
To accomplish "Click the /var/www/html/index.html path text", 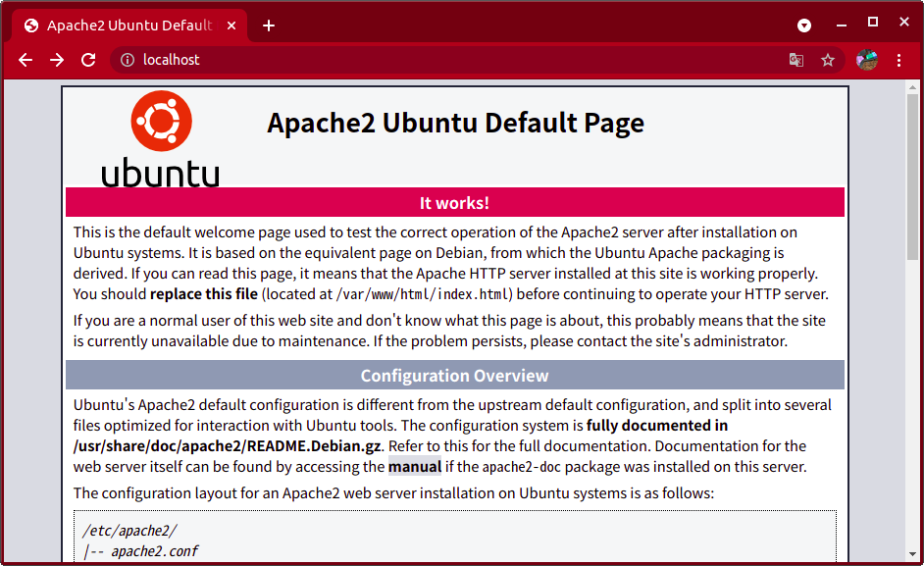I will pos(424,294).
